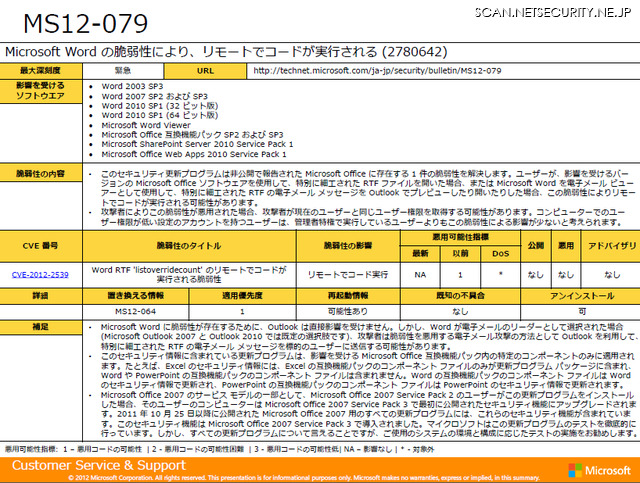Select 'Word 2010 SP1 (64 ビット版)' entry

(x=160, y=115)
